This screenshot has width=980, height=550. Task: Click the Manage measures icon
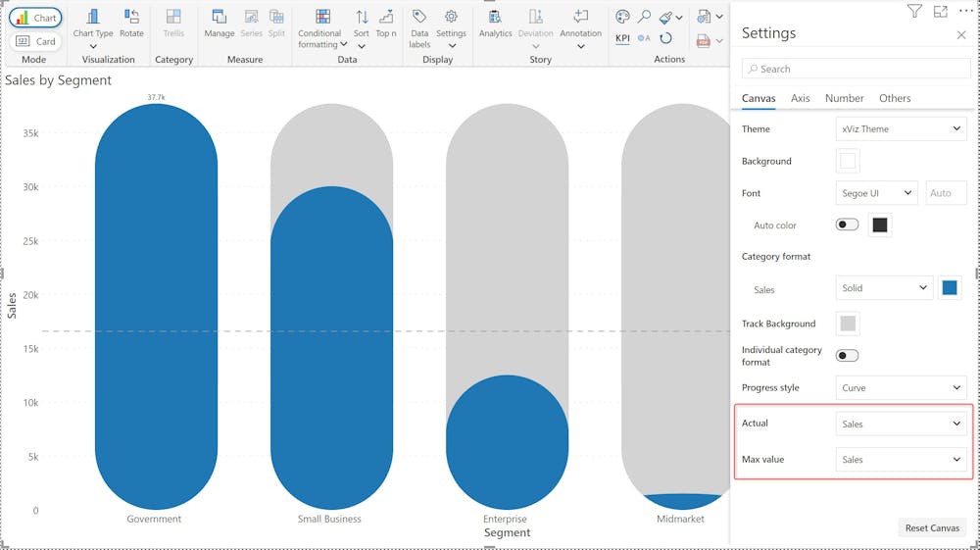(x=219, y=18)
